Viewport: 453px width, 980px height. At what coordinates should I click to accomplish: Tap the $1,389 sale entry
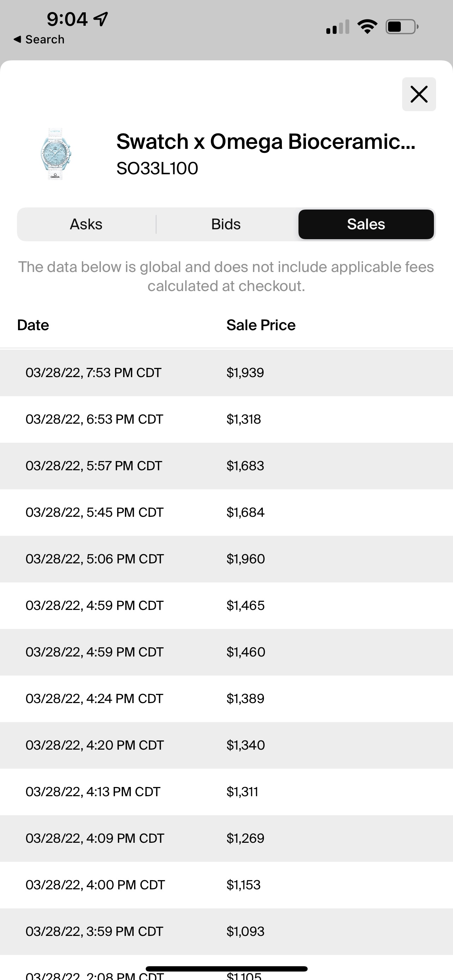click(x=245, y=698)
